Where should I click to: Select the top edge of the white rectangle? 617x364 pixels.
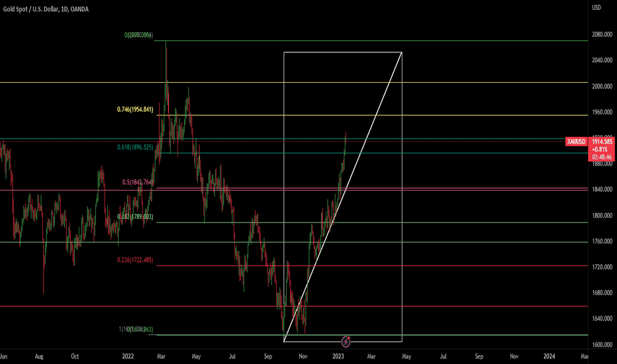pos(343,52)
